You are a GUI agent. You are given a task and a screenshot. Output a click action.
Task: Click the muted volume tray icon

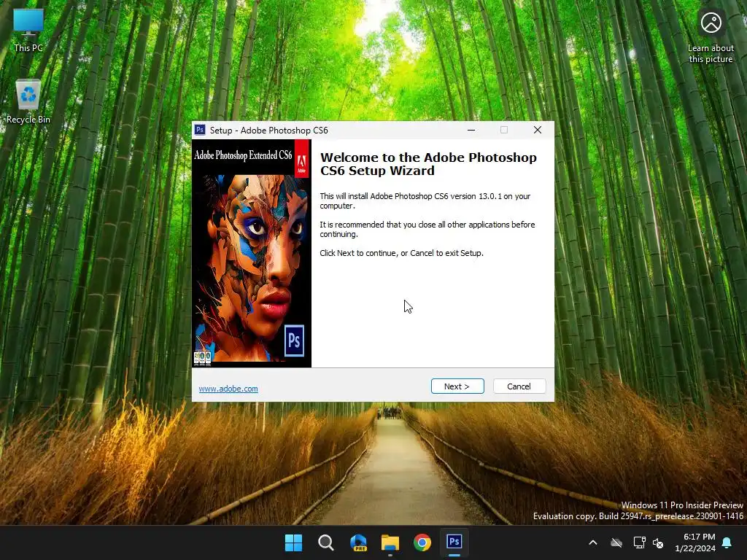658,542
